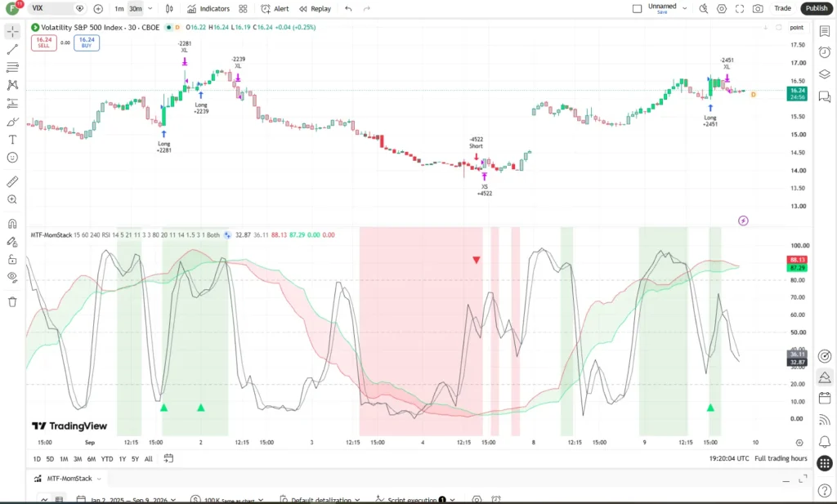
Task: Start bar Replay mode
Action: pos(315,8)
